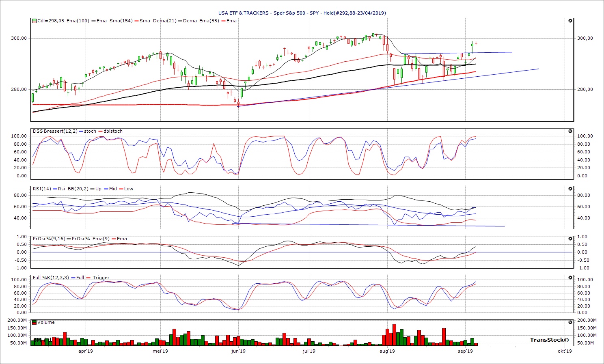Close the price candlestick chart panel
604x364 pixels.
tap(570, 21)
